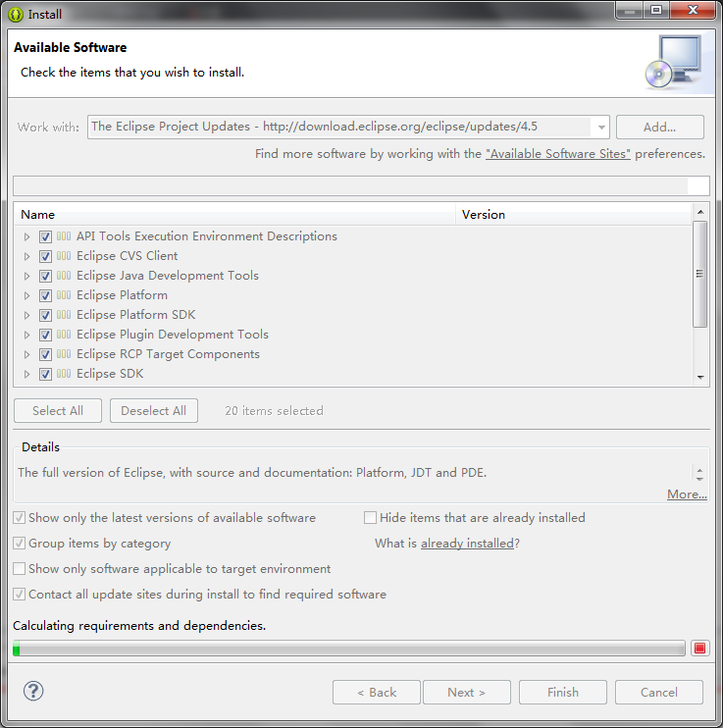The image size is (723, 728).
Task: Go to the Next wizard page
Action: (x=467, y=693)
